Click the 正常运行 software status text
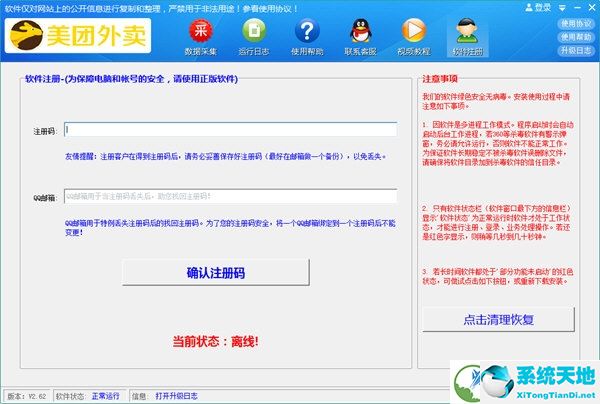Screen dimensions: 600x404 click(106, 396)
